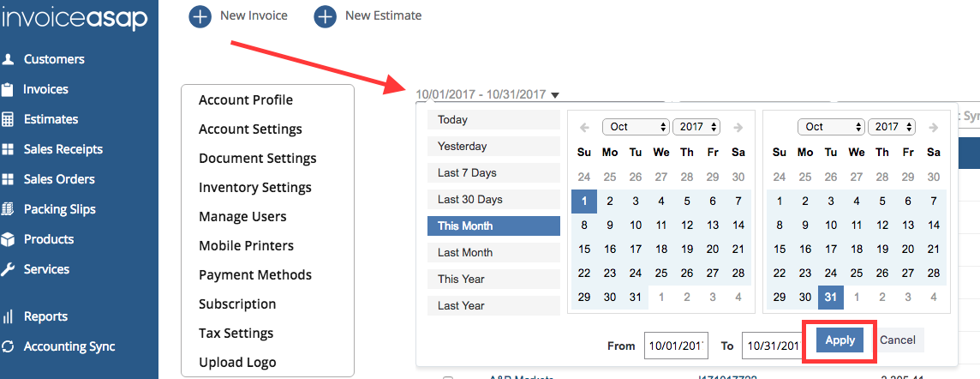Open Reports in the sidebar

(45, 316)
